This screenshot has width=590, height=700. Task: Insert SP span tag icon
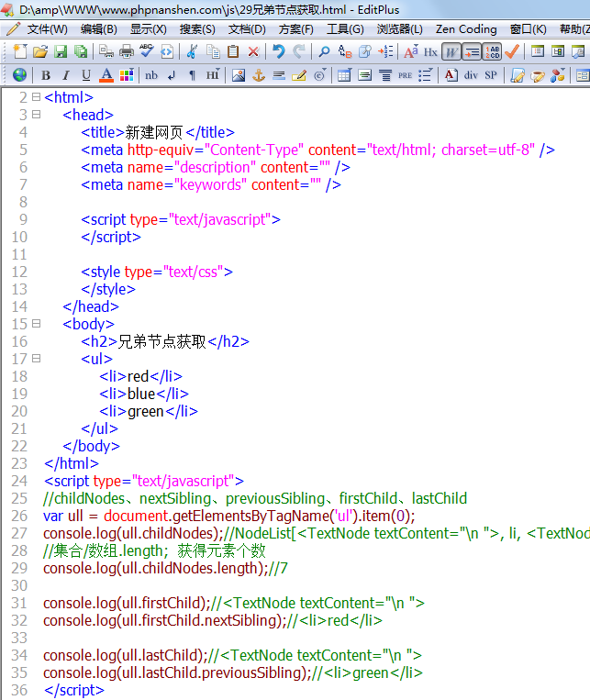[491, 75]
